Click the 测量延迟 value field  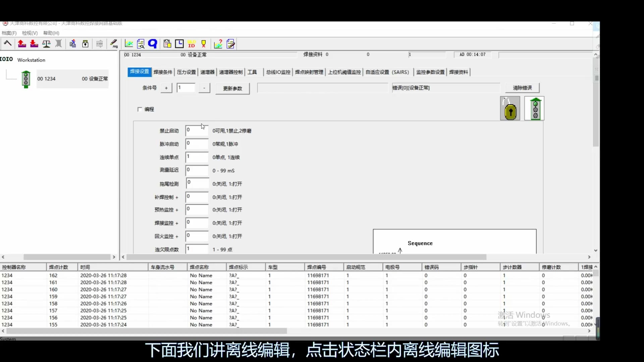click(x=197, y=170)
